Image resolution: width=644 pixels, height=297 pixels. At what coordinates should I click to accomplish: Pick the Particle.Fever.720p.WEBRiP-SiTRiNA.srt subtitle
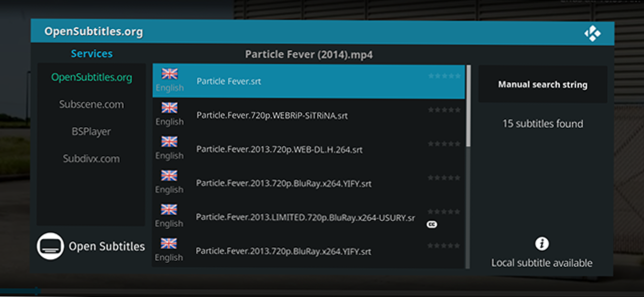pos(272,116)
